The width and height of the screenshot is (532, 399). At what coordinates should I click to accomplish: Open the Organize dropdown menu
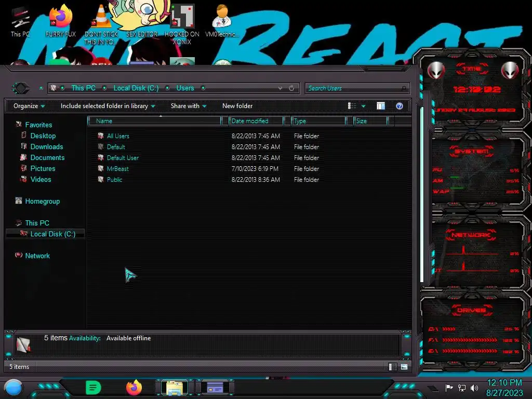point(29,106)
